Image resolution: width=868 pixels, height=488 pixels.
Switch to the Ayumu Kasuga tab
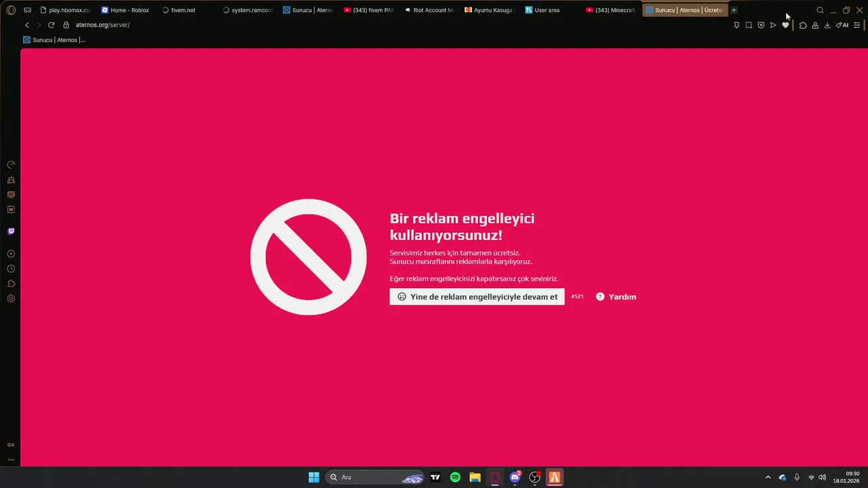point(490,10)
